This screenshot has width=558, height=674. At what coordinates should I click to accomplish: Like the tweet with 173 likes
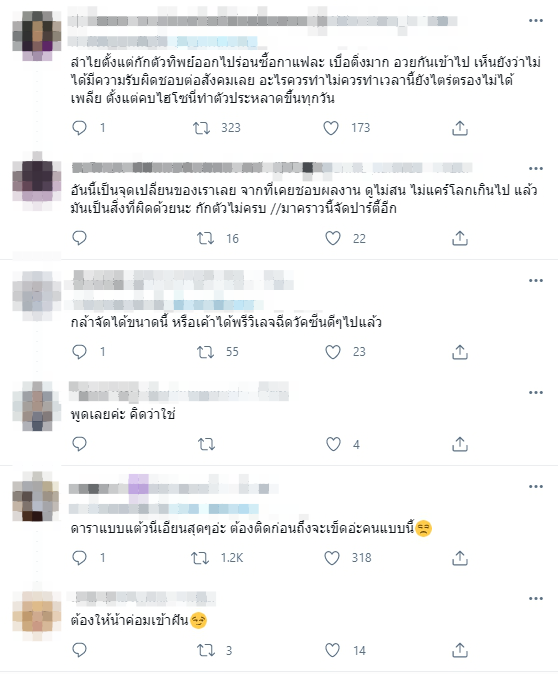click(x=331, y=128)
